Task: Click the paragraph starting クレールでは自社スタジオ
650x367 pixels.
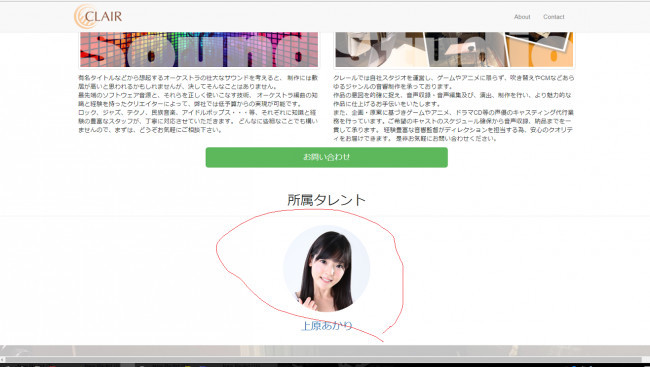Action: 454,108
